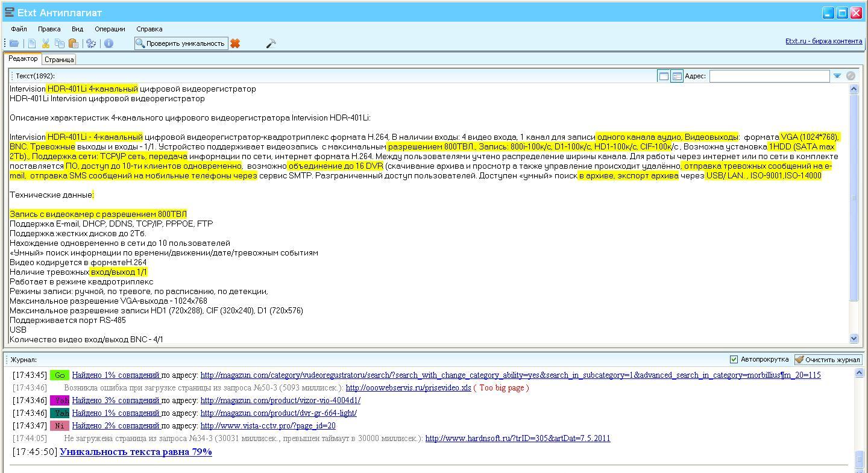Click the magenta badge next to vizor-vio-4004d1 entry

[60, 401]
